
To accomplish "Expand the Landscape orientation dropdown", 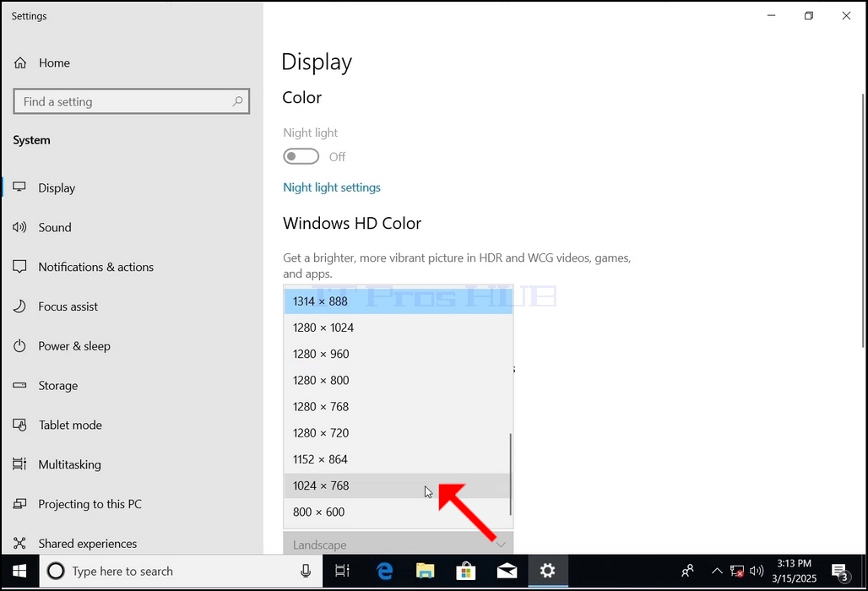I will click(399, 544).
